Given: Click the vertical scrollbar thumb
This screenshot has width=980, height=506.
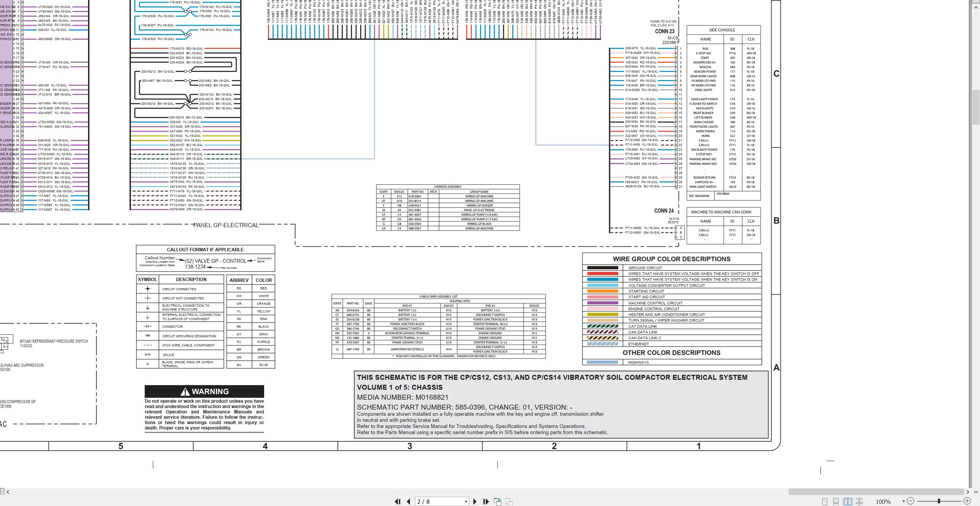Looking at the screenshot, I should (976, 107).
